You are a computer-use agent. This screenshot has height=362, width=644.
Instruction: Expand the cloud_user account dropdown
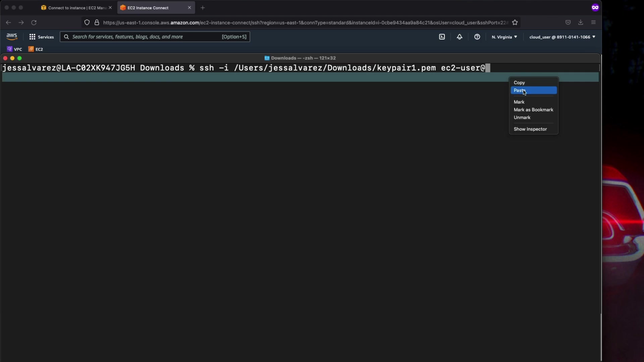pos(562,37)
